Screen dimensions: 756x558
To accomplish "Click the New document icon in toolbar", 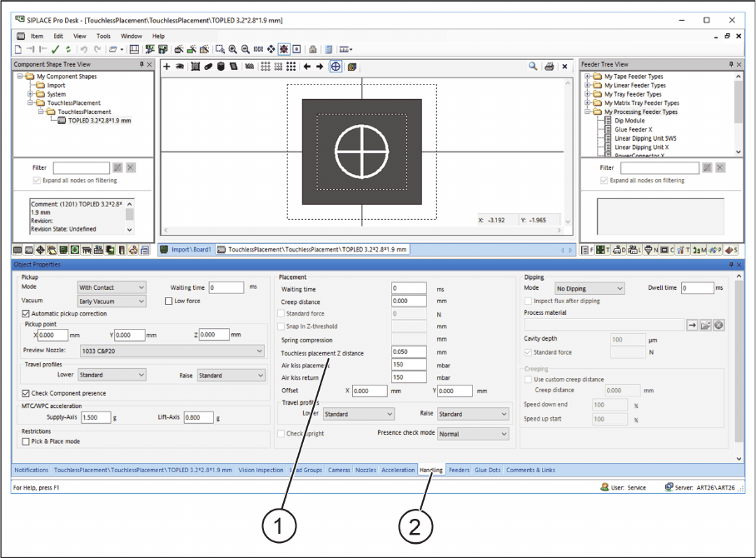I will (18, 49).
